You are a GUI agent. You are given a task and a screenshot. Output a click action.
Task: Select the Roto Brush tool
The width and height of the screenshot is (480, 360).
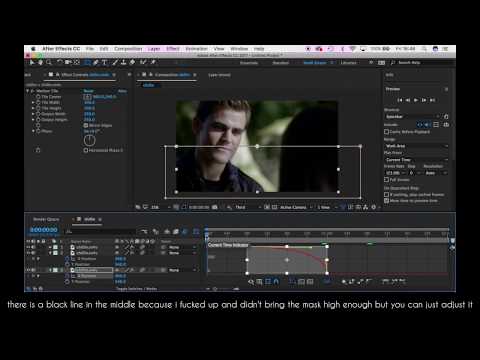pyautogui.click(x=143, y=62)
